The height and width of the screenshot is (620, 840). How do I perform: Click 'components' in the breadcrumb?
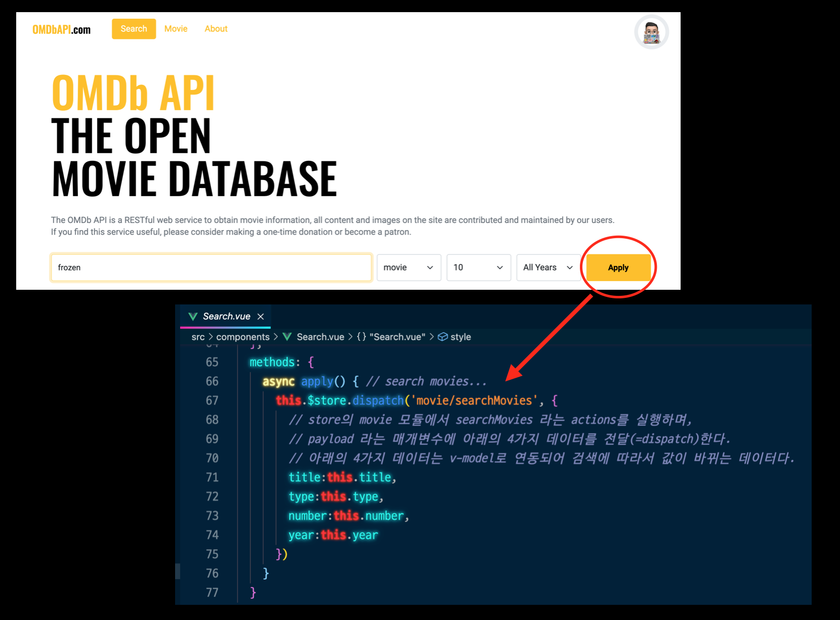pos(243,337)
